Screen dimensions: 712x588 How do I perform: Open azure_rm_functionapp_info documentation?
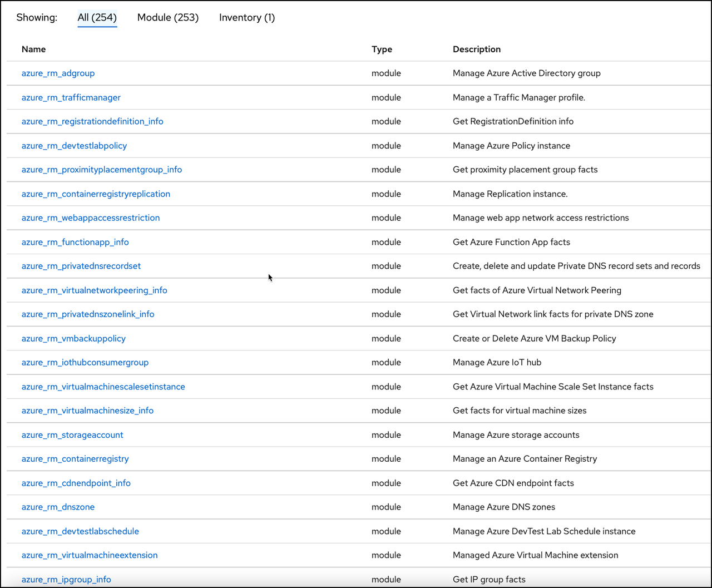(75, 242)
